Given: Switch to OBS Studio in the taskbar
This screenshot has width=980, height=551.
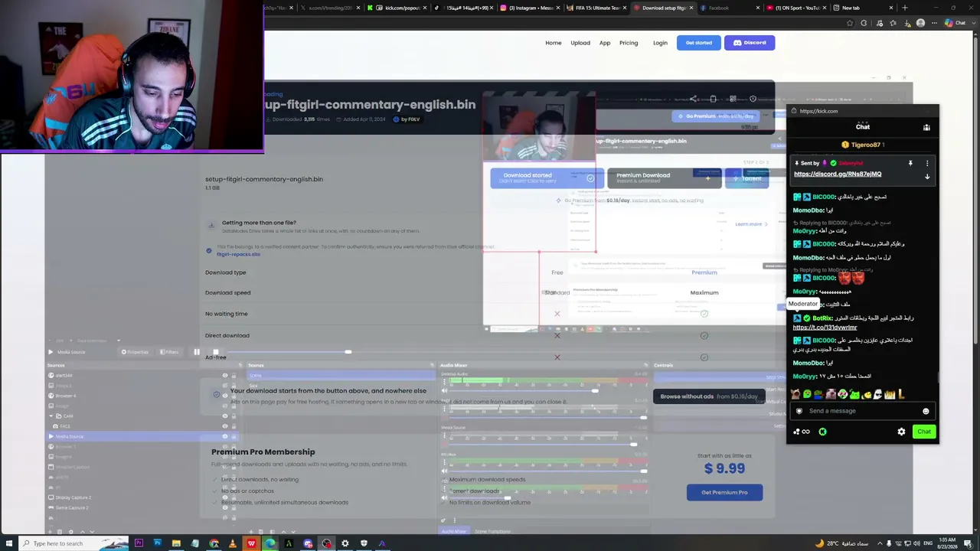Looking at the screenshot, I should click(x=326, y=543).
